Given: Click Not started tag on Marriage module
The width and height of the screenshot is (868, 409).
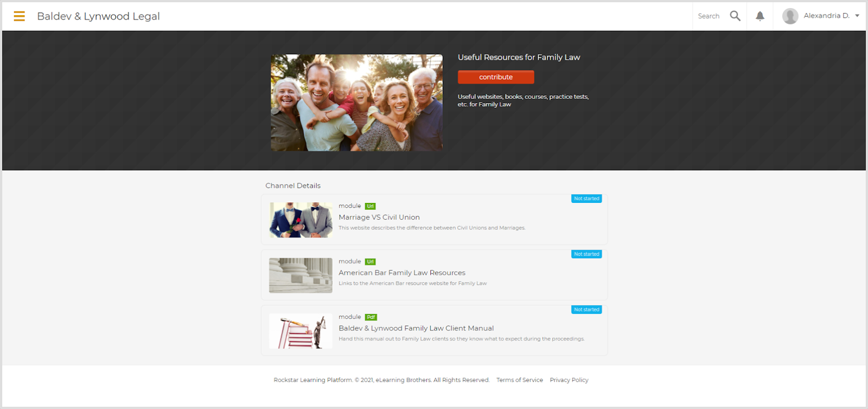Looking at the screenshot, I should [x=586, y=199].
